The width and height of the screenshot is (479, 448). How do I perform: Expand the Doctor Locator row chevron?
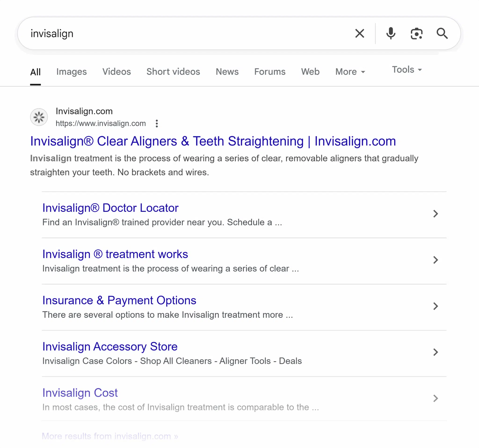click(x=435, y=214)
